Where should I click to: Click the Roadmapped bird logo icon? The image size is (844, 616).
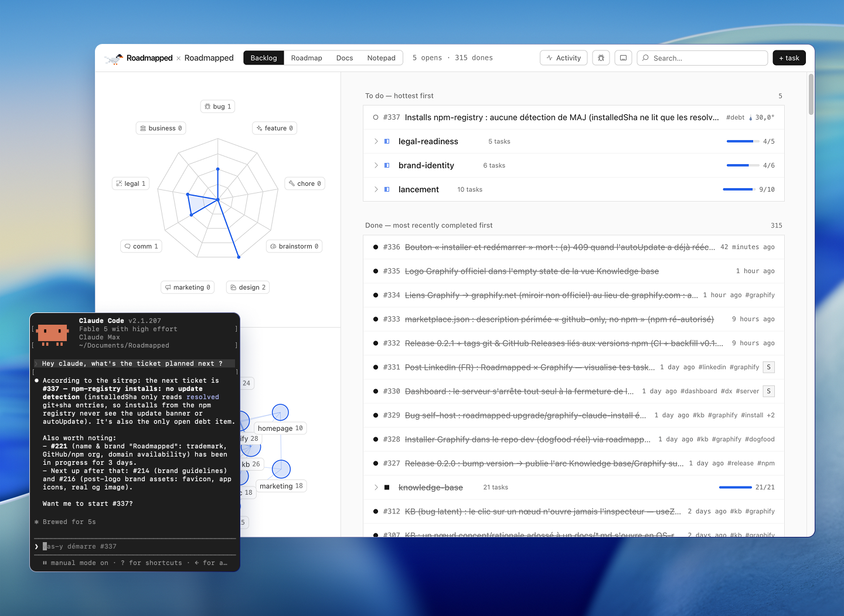tap(114, 58)
